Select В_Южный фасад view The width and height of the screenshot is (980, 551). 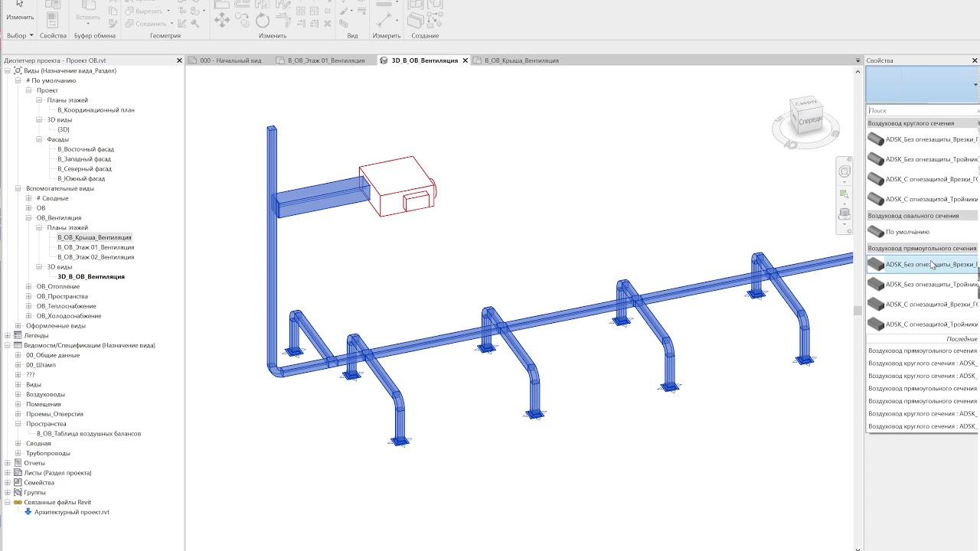click(x=81, y=178)
